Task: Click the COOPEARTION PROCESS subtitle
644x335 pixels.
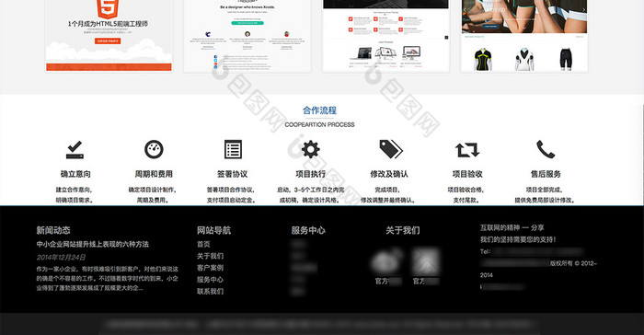Action: (x=319, y=124)
